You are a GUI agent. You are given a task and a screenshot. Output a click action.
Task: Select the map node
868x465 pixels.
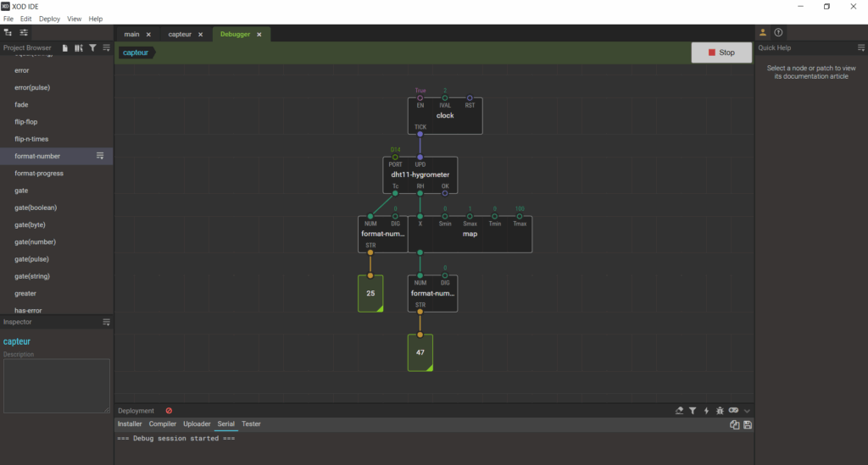click(x=470, y=234)
